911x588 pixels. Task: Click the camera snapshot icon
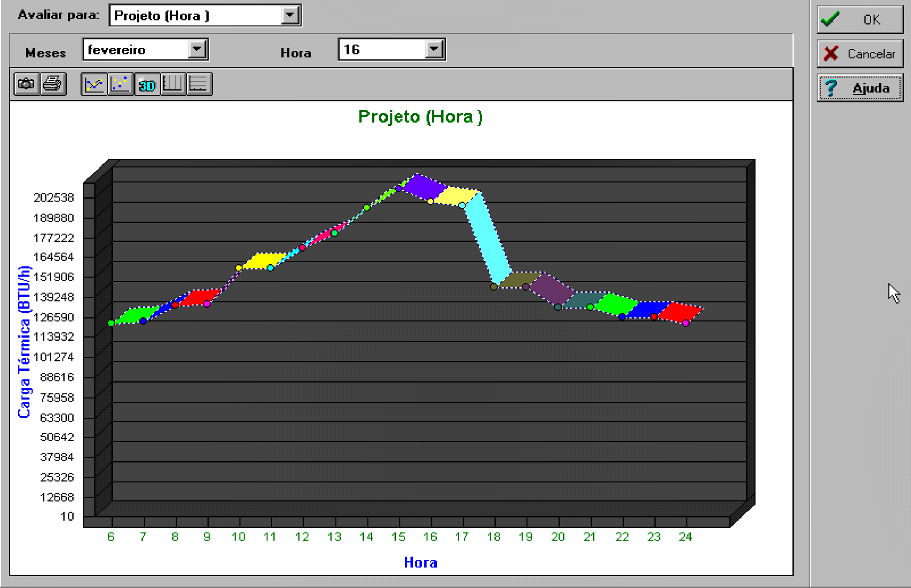pyautogui.click(x=26, y=83)
